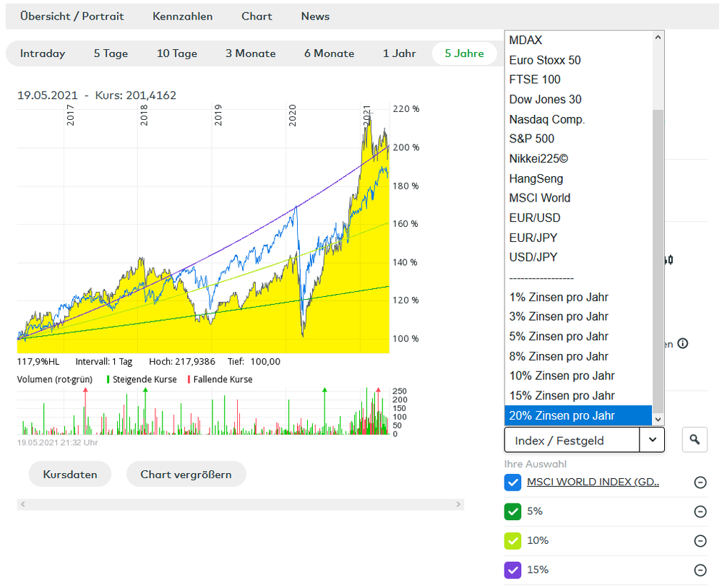Remove MSCI World Index with minus icon
This screenshot has height=588, width=722.
point(700,483)
